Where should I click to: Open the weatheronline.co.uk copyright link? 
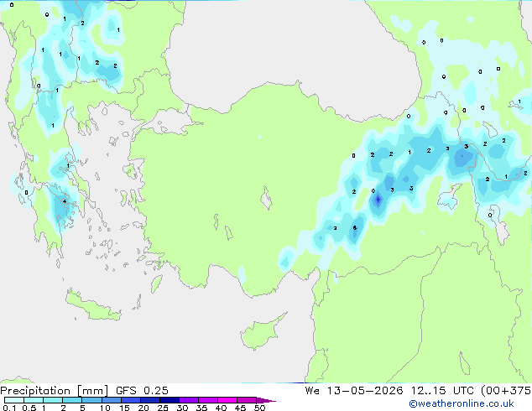point(462,403)
